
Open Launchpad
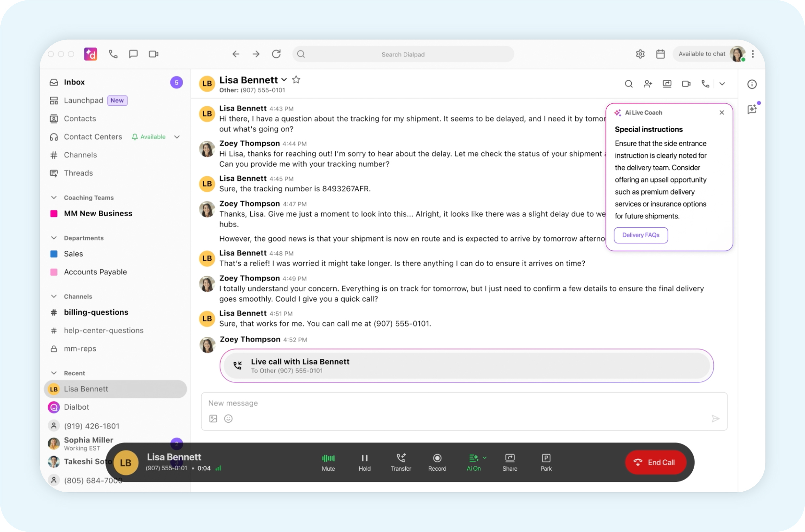click(x=115, y=100)
